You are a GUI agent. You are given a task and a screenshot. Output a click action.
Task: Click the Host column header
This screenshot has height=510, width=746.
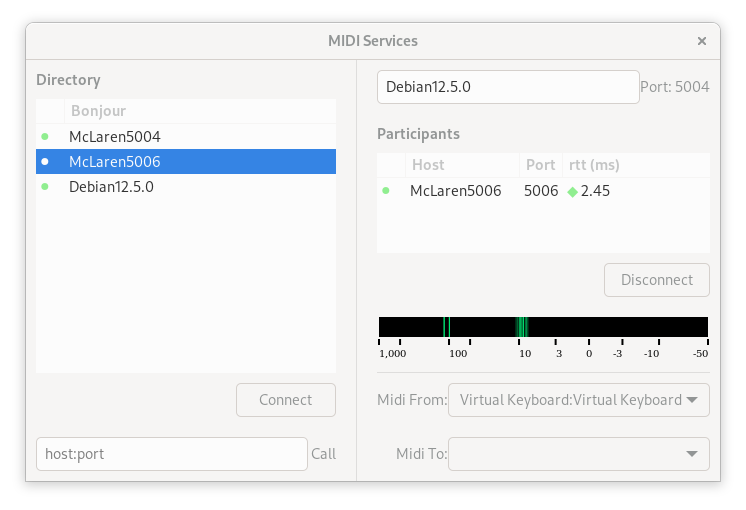click(462, 165)
